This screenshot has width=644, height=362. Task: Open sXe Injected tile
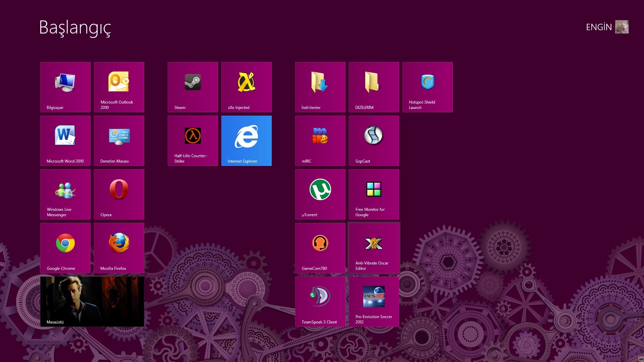247,87
